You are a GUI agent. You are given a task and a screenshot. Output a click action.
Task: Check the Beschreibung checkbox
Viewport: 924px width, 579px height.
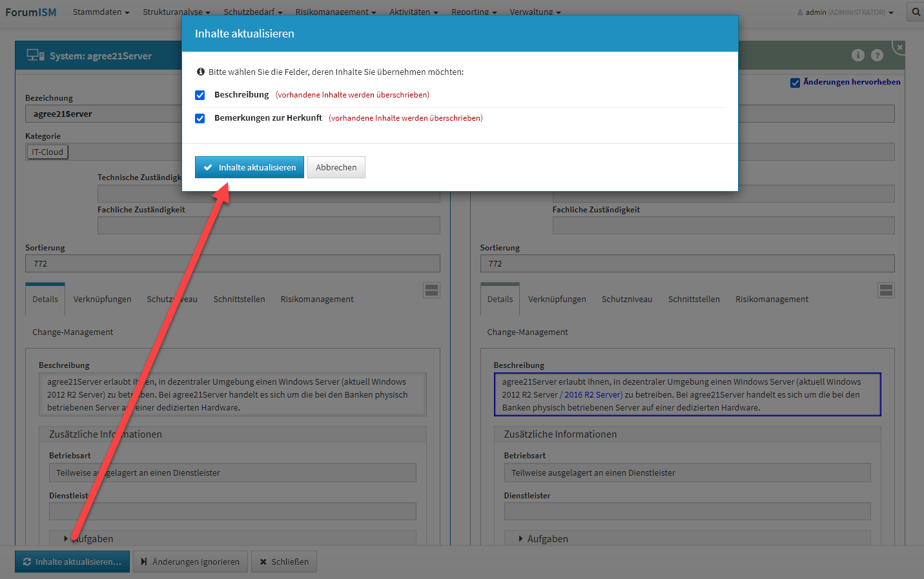pyautogui.click(x=200, y=95)
